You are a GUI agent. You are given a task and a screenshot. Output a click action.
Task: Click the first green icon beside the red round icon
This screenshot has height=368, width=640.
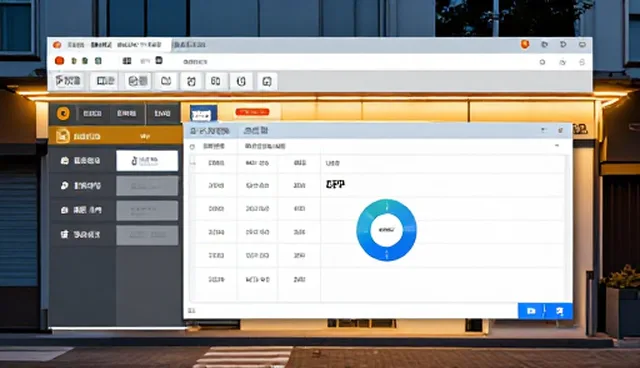pos(74,61)
